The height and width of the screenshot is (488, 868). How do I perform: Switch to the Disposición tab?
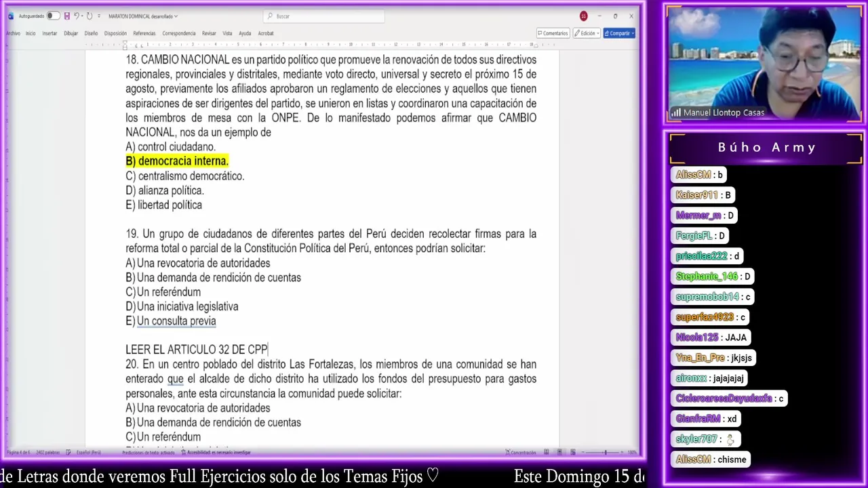click(115, 33)
